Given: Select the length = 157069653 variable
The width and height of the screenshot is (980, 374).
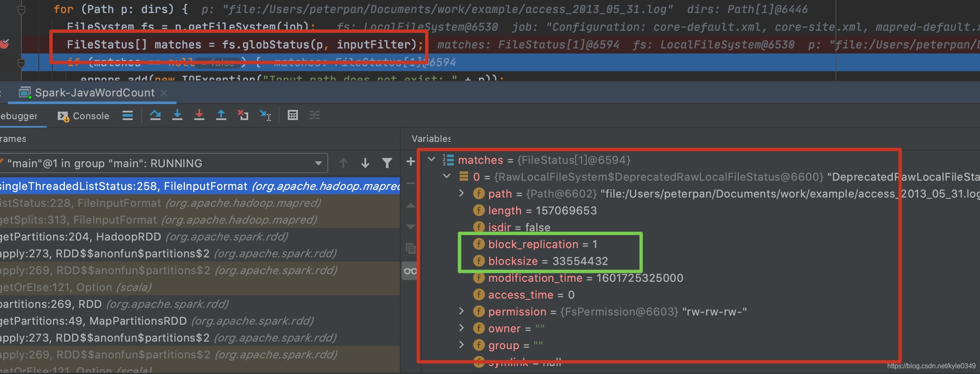Looking at the screenshot, I should [535, 210].
